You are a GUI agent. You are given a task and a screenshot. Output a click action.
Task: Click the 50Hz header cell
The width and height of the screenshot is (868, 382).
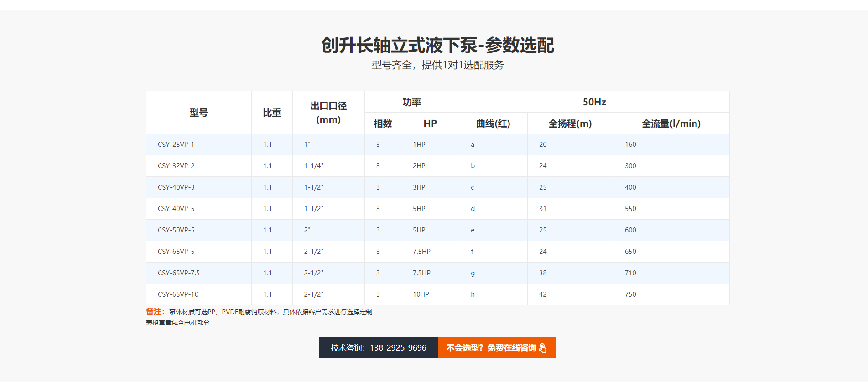point(594,102)
